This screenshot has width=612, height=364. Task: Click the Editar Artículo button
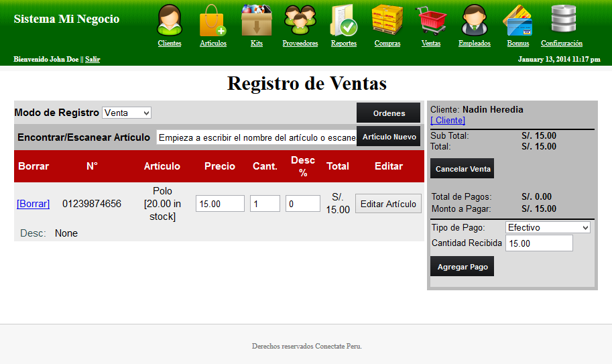coord(388,204)
